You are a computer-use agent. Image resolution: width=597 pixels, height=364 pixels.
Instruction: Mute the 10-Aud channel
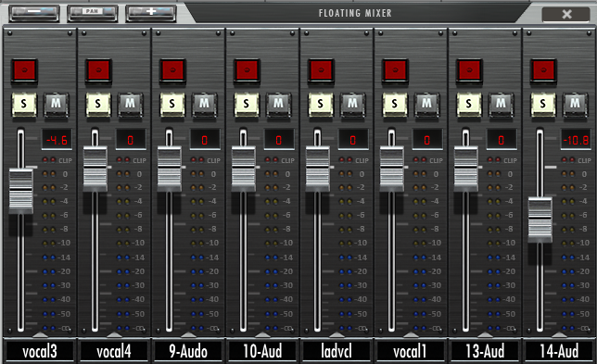[278, 105]
